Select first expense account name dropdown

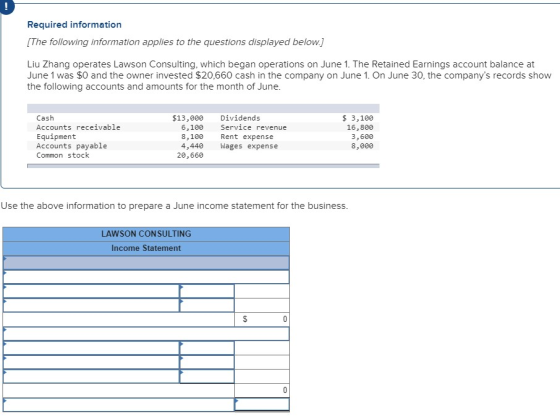click(x=91, y=348)
